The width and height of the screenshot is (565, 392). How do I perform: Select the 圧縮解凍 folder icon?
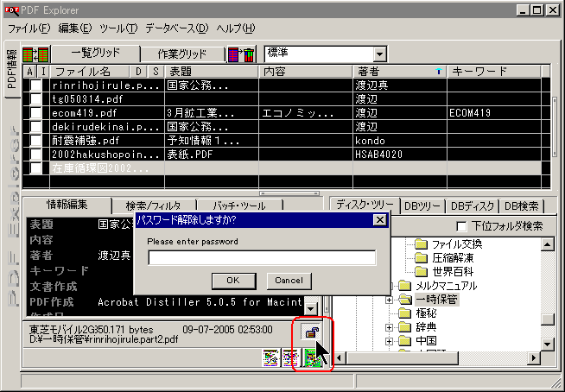[422, 257]
